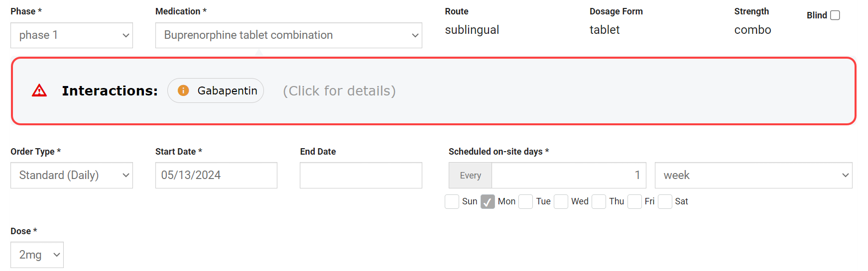Expand the Order Type dropdown
Screen dimensions: 868x271
click(x=72, y=176)
